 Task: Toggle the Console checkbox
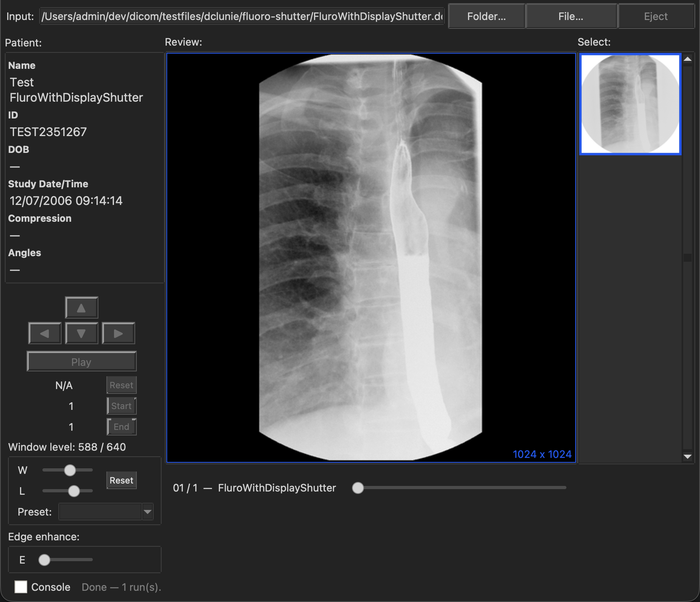[21, 587]
